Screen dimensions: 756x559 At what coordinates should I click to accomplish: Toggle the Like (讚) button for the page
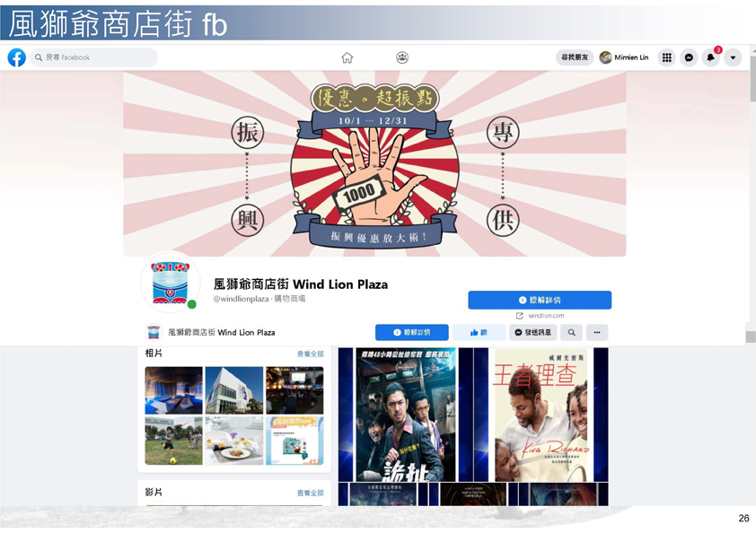[x=479, y=333]
